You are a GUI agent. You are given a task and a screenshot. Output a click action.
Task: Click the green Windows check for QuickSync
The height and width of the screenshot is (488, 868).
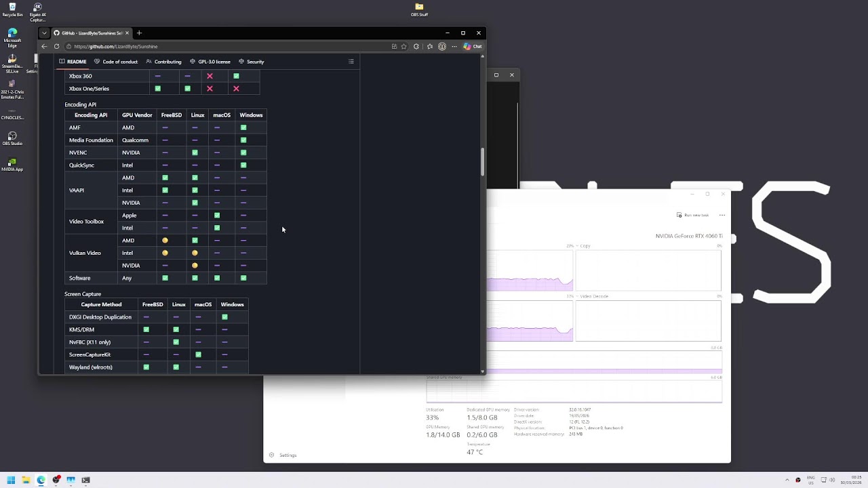243,165
